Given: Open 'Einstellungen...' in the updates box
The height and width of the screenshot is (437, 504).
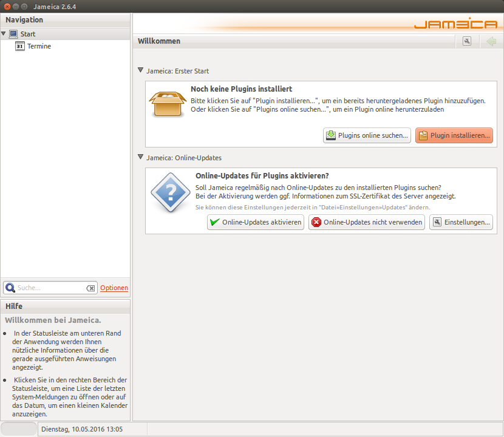Looking at the screenshot, I should click(461, 222).
